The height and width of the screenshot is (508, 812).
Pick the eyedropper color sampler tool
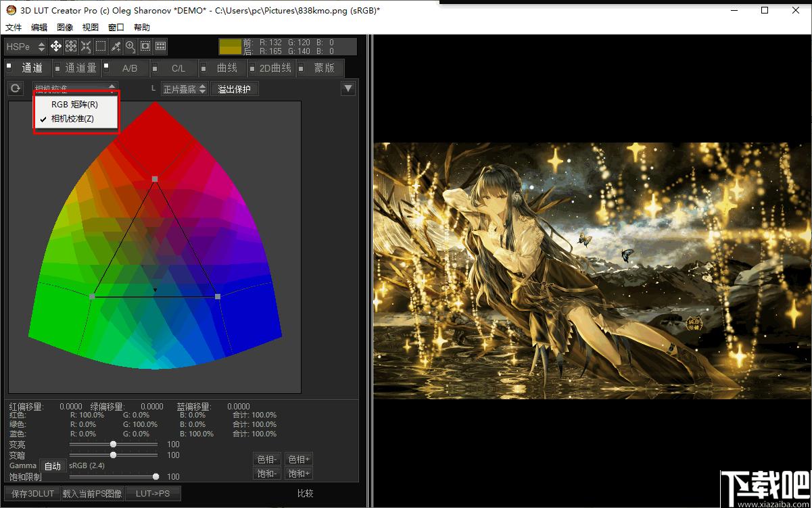116,47
